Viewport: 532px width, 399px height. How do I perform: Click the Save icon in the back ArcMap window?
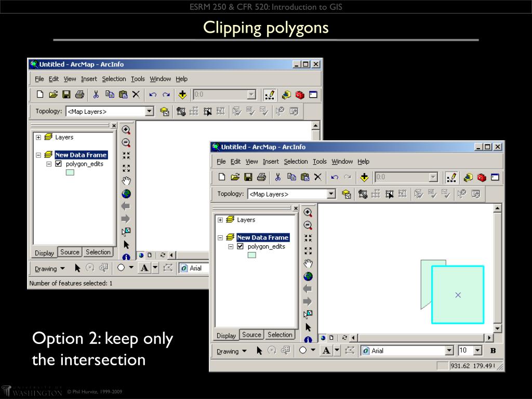point(66,95)
